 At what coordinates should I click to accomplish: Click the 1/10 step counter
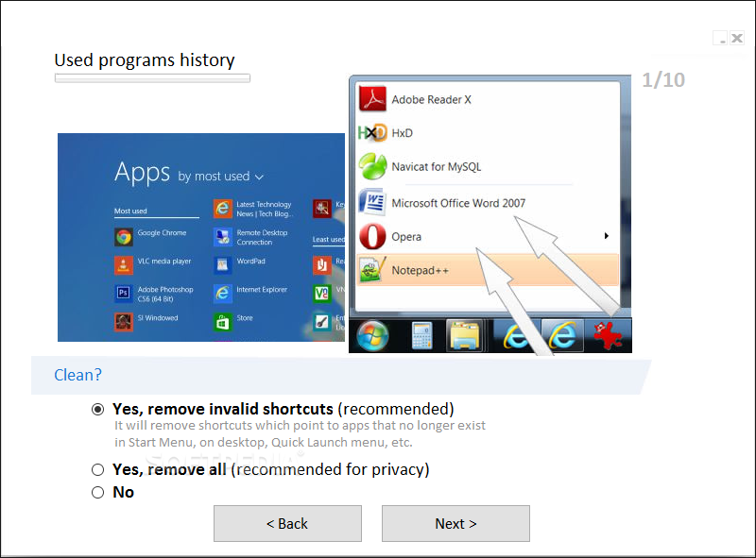(x=663, y=80)
